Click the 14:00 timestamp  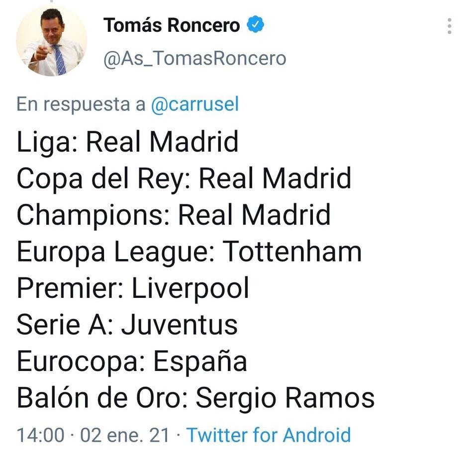pos(41,435)
